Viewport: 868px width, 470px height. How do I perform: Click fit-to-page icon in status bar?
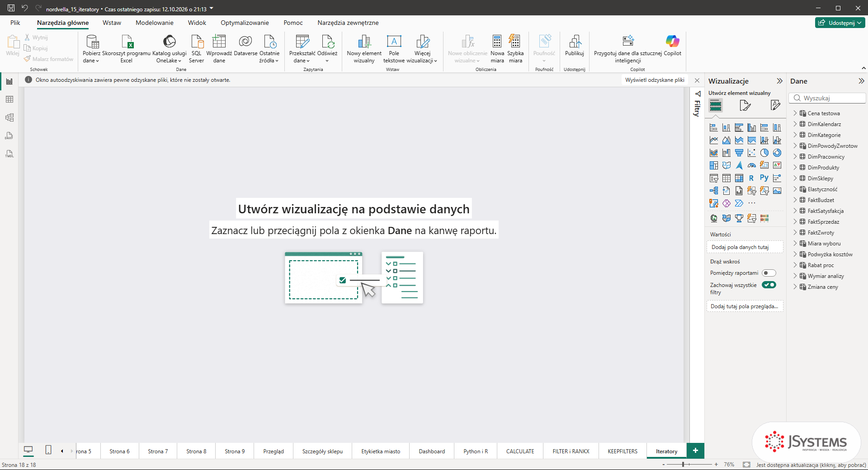pyautogui.click(x=746, y=465)
